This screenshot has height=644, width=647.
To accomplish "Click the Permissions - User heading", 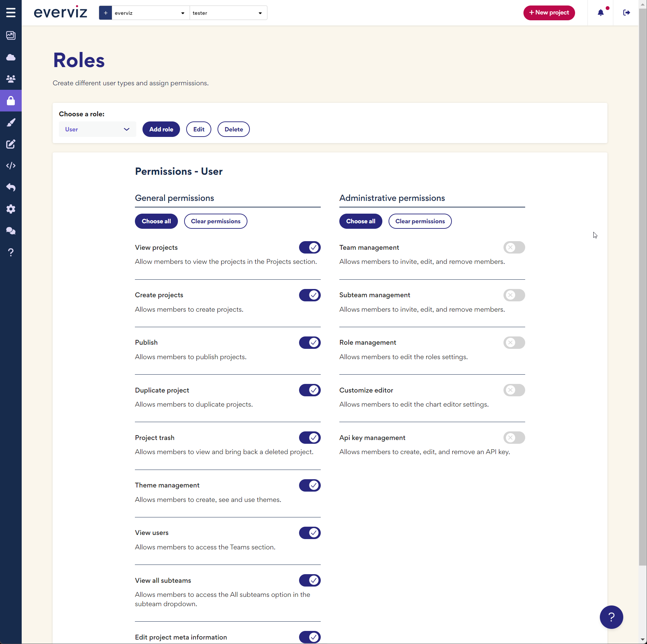I will (x=179, y=171).
